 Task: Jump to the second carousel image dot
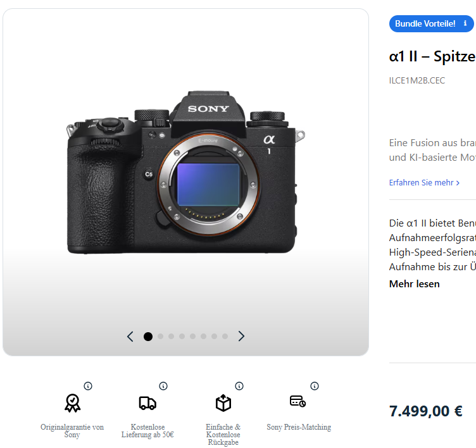[x=160, y=337]
